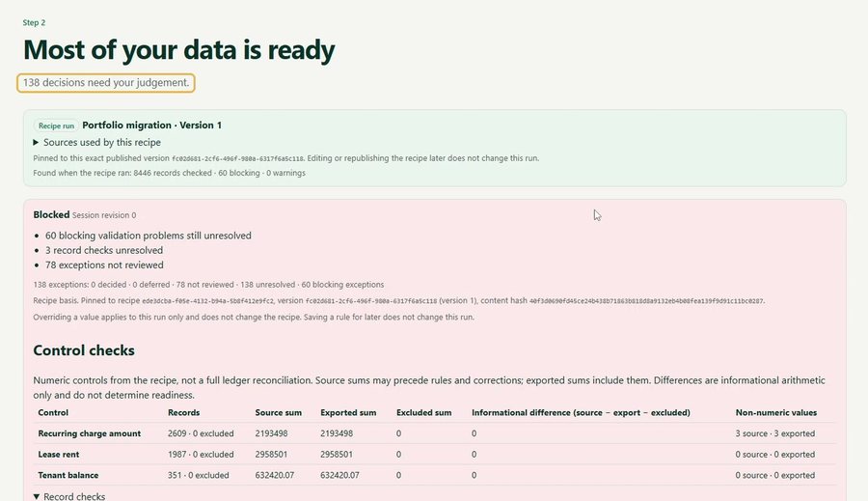Click 'Exported sum' column header
868x501 pixels.
[x=348, y=412]
